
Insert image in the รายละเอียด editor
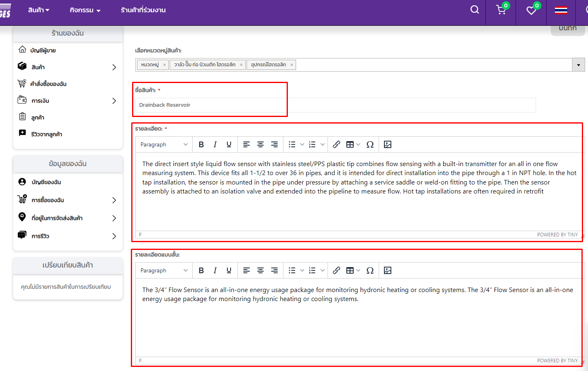pyautogui.click(x=388, y=144)
